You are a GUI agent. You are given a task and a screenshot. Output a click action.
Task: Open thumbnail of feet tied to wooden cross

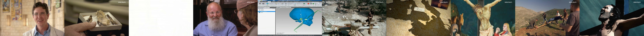coord(354,18)
